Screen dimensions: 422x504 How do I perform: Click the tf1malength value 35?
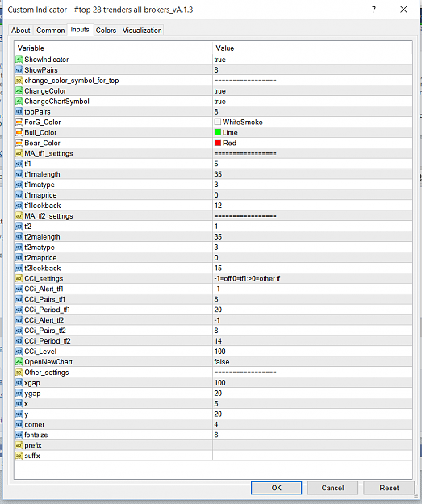coord(218,174)
